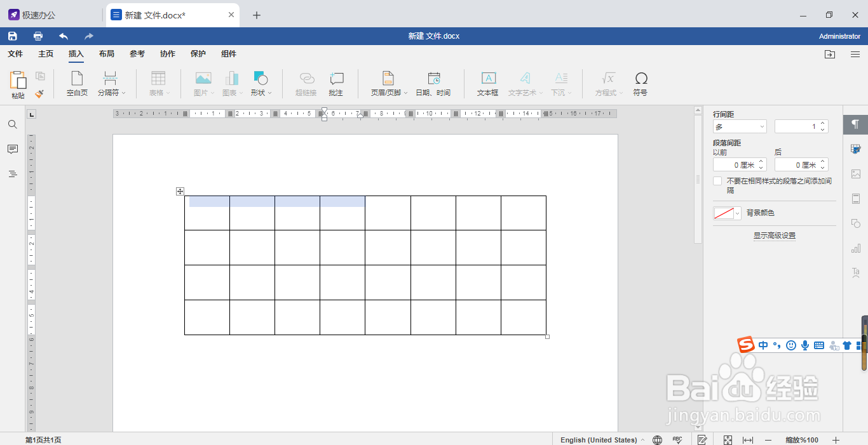Click 显示高级设置 (show advanced settings) link
Screen dimensions: 868x445
click(x=775, y=236)
